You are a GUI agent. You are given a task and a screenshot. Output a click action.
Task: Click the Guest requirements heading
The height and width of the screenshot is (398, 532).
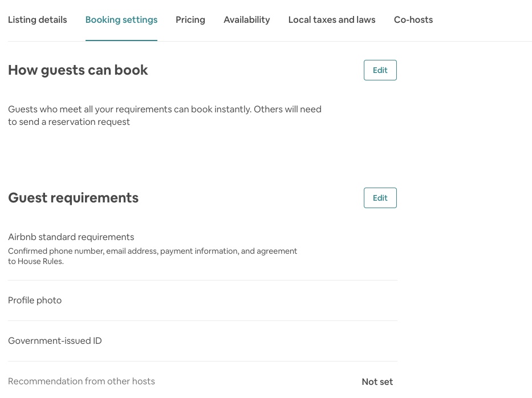(73, 198)
